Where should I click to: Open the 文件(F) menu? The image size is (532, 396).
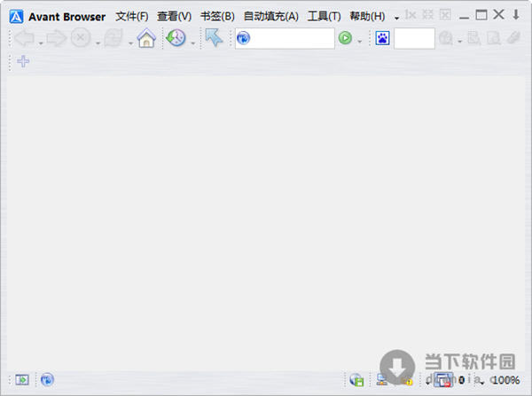tap(132, 16)
